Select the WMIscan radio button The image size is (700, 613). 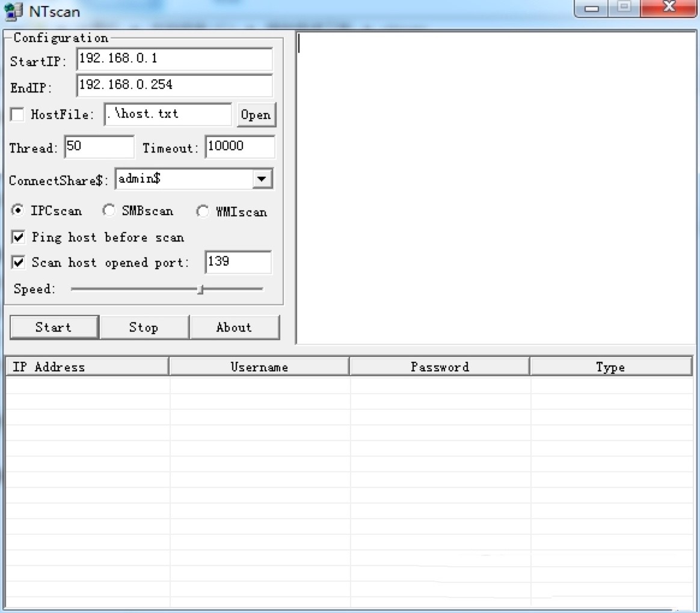[x=203, y=211]
